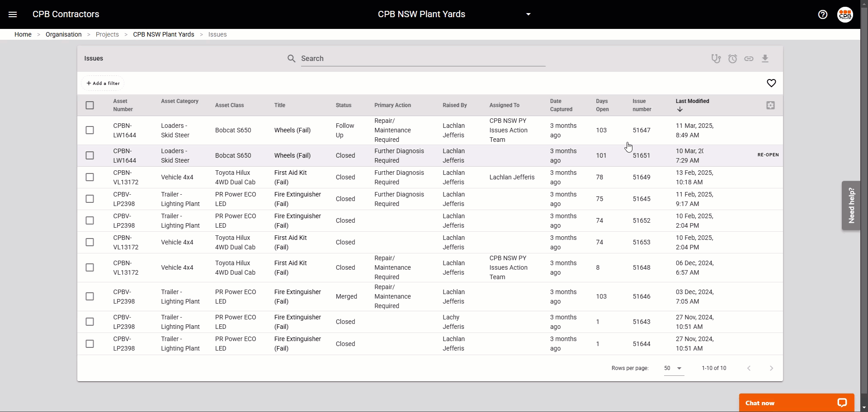Go to the next page arrow
Viewport: 868px width, 412px height.
coord(772,368)
